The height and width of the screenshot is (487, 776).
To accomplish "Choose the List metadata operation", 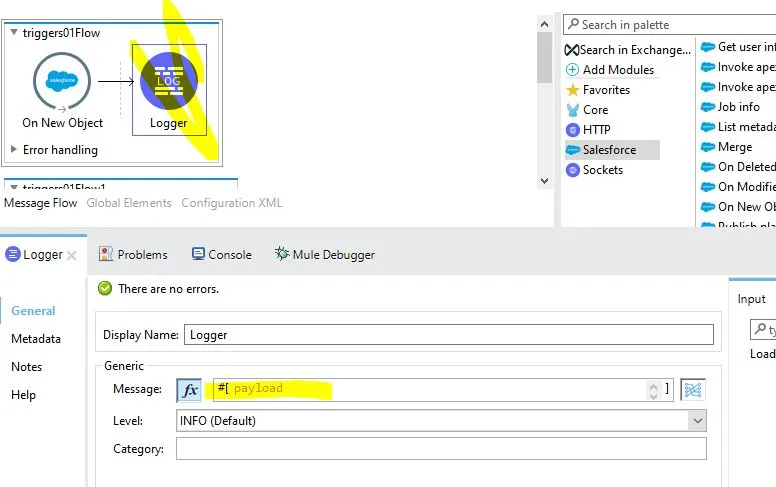I will tap(738, 127).
